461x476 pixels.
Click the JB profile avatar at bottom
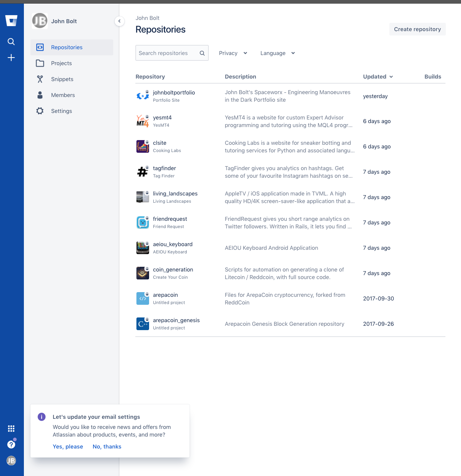11,460
